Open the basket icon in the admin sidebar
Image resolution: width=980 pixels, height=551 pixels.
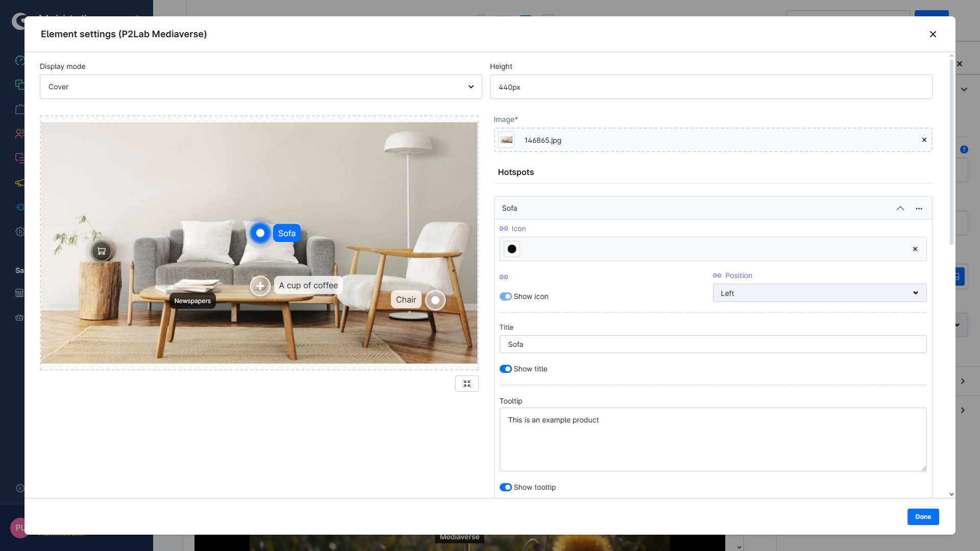click(x=19, y=317)
